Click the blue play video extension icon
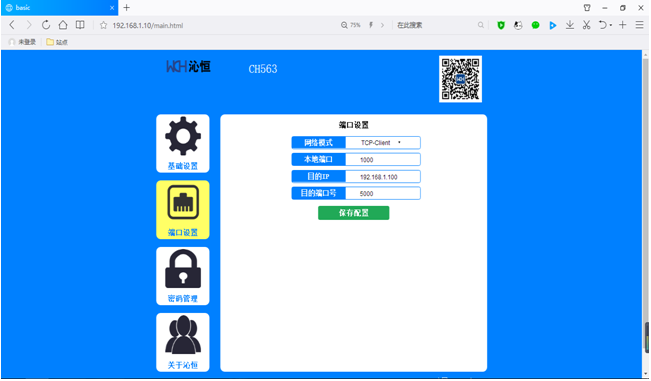 pos(553,25)
